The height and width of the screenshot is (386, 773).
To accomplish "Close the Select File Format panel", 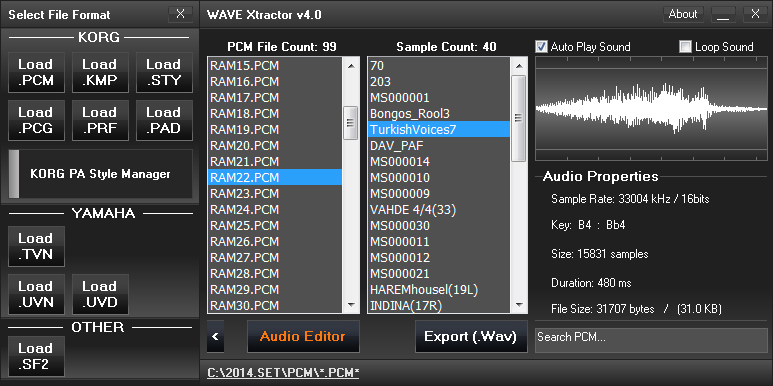I will 180,14.
